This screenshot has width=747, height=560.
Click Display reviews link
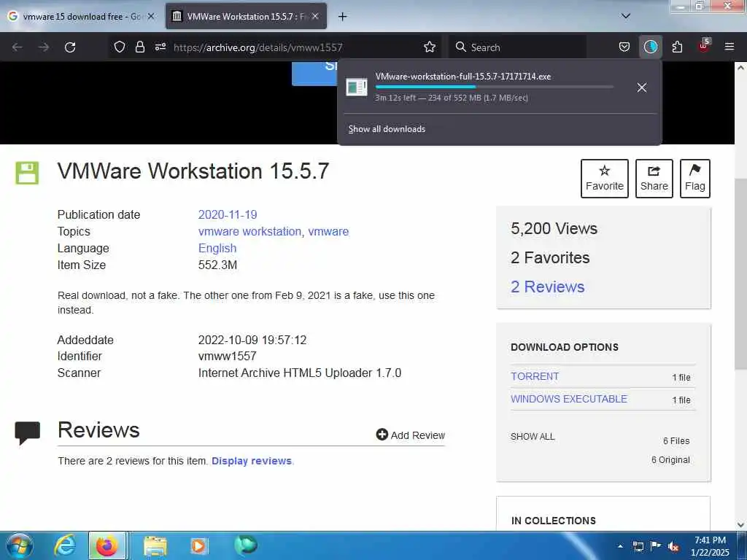coord(252,461)
